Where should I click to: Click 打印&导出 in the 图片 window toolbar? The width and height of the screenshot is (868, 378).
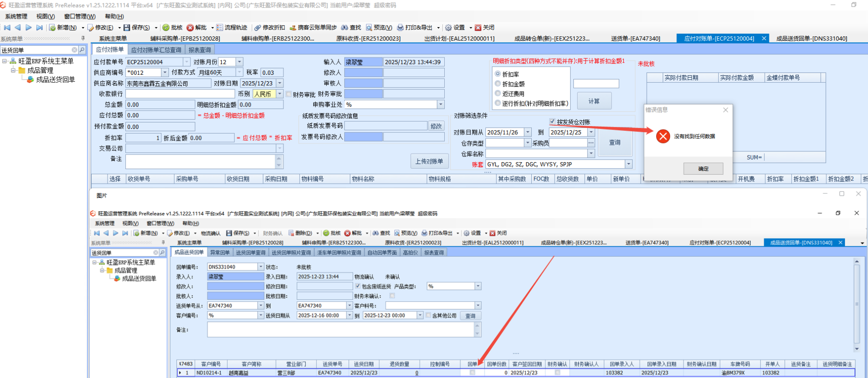click(x=437, y=233)
